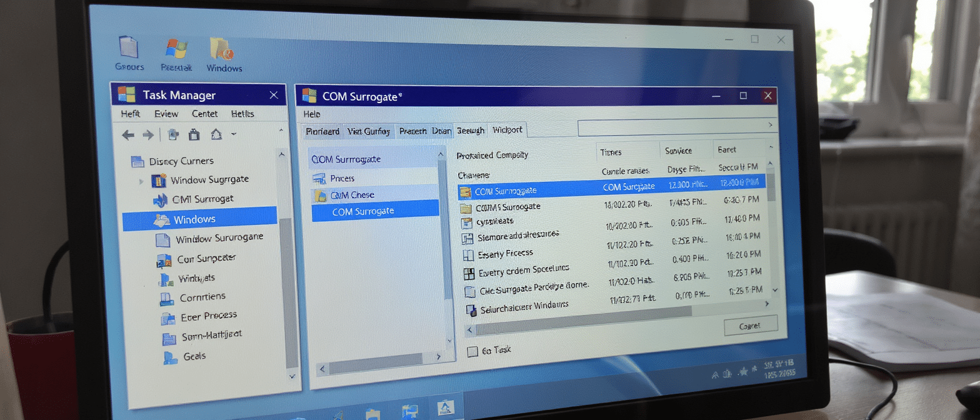Click the Disncy Curners folder icon
980x420 pixels.
(137, 161)
